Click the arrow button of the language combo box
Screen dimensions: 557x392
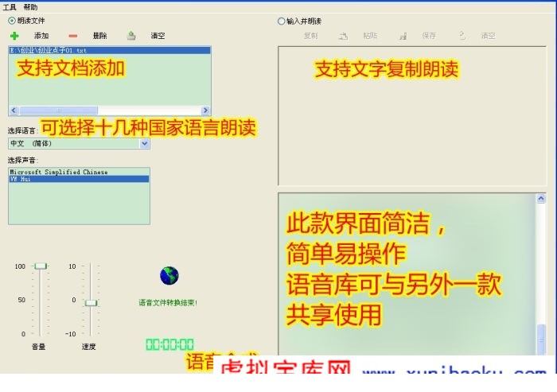144,143
